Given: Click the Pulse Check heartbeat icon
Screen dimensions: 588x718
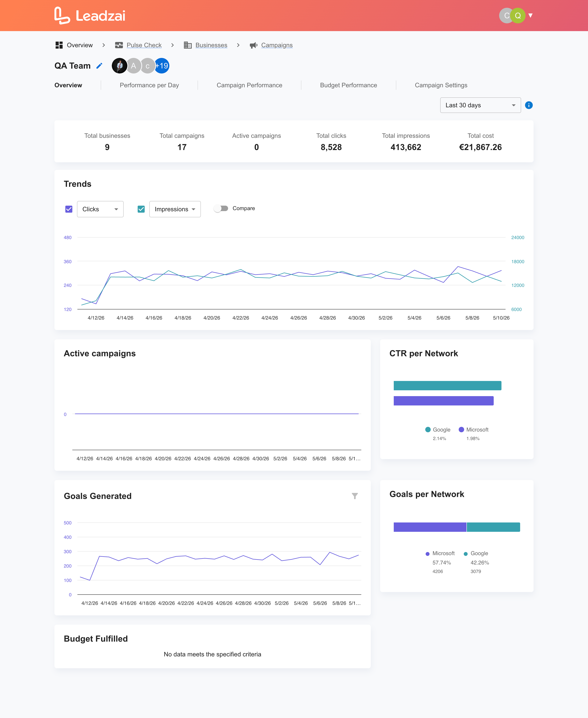Looking at the screenshot, I should (119, 45).
